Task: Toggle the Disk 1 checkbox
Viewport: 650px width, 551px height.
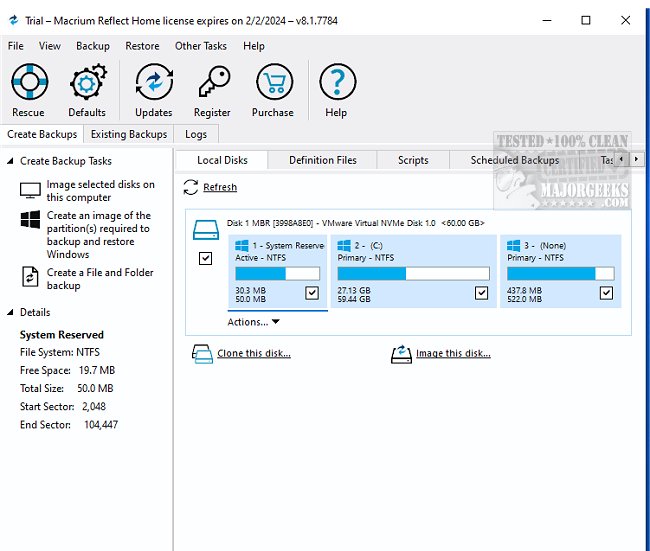Action: click(x=205, y=258)
